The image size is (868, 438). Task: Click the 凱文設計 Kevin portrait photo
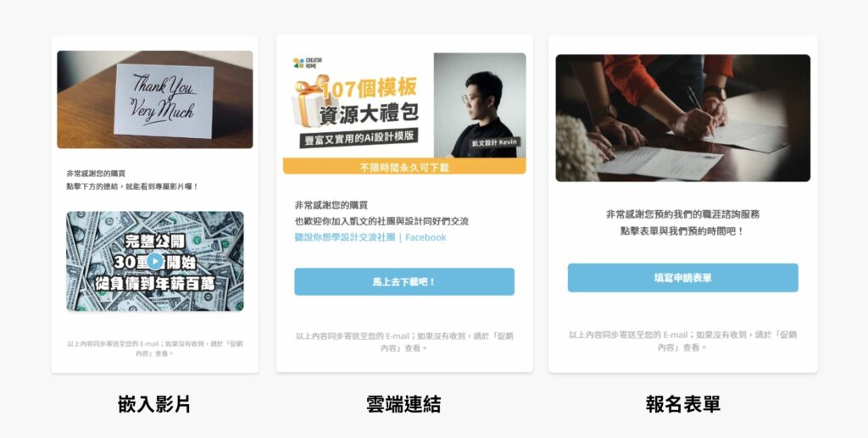point(480,105)
